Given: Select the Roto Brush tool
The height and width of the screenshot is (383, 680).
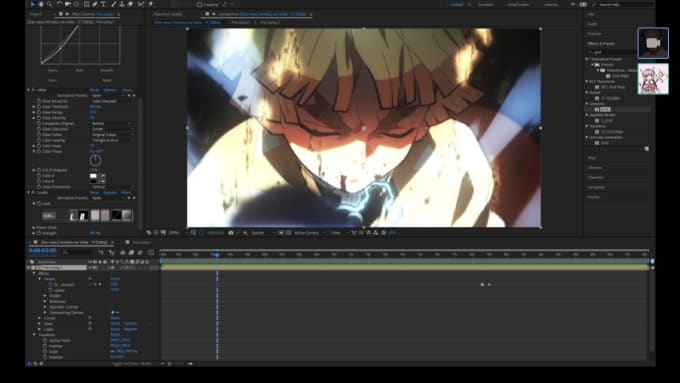Looking at the screenshot, I should pyautogui.click(x=141, y=4).
